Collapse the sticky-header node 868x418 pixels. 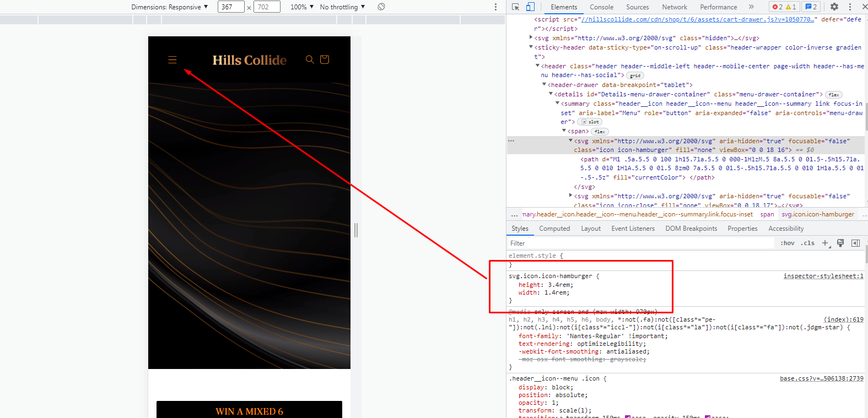(531, 47)
